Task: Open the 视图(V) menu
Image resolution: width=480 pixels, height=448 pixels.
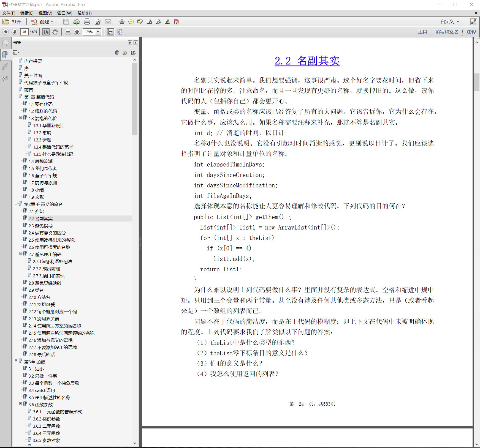Action: 45,13
